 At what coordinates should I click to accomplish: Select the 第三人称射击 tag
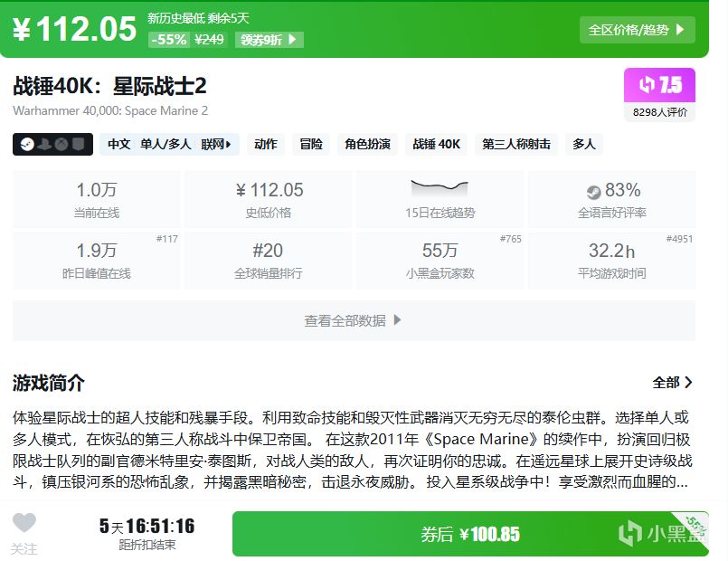click(515, 145)
